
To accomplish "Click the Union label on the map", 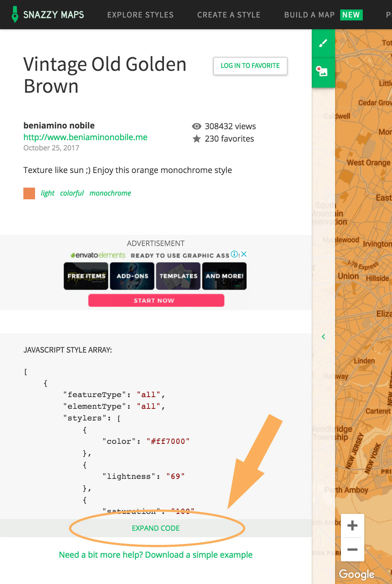I will 349,276.
